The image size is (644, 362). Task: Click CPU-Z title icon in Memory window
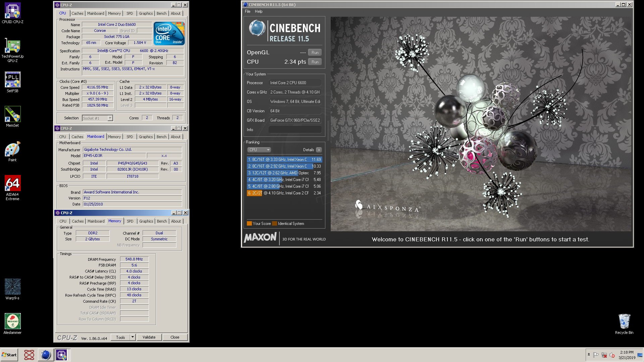click(x=57, y=213)
